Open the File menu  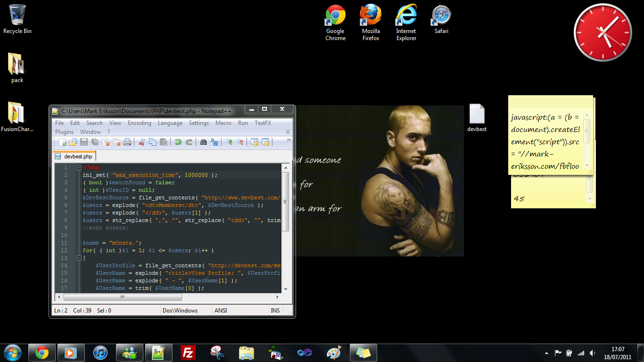(x=59, y=123)
